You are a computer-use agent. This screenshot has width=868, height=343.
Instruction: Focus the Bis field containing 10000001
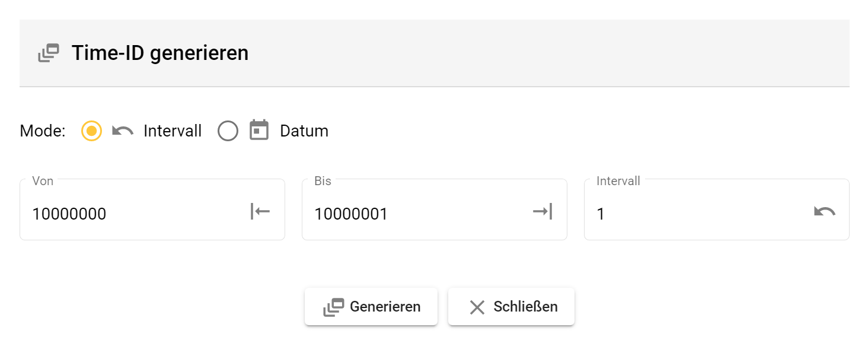(415, 214)
